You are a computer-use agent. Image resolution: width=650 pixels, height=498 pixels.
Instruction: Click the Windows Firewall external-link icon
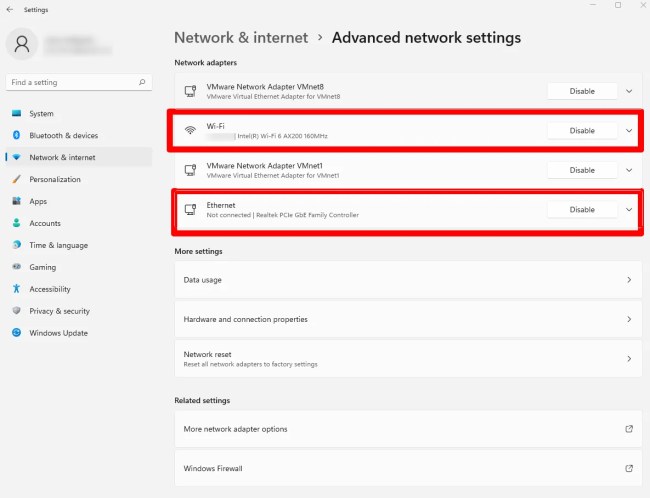pyautogui.click(x=629, y=468)
